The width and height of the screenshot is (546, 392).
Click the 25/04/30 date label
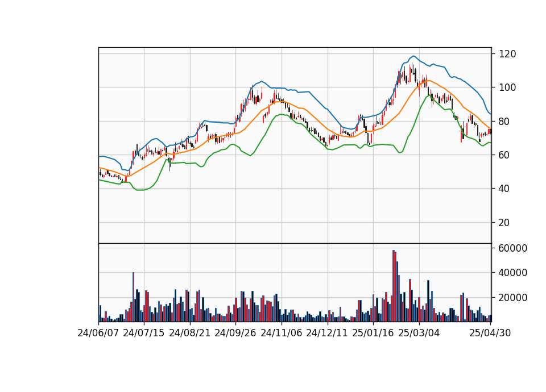tap(490, 333)
